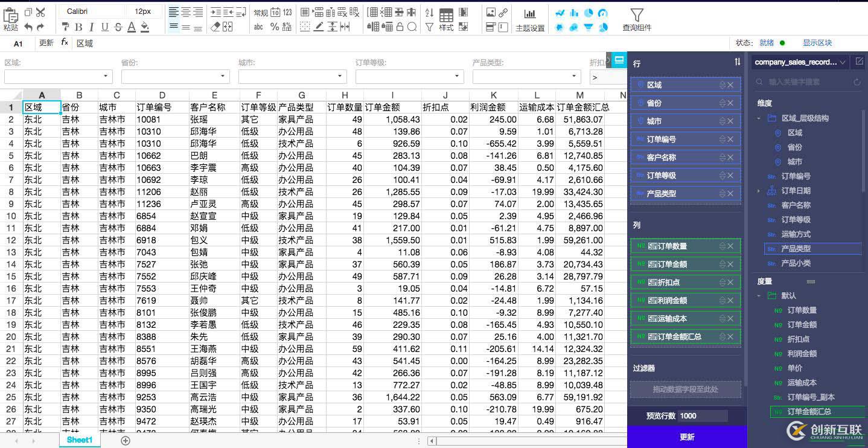Open the 样式 table style menu
Screen dimensions: 868x448
click(x=446, y=20)
